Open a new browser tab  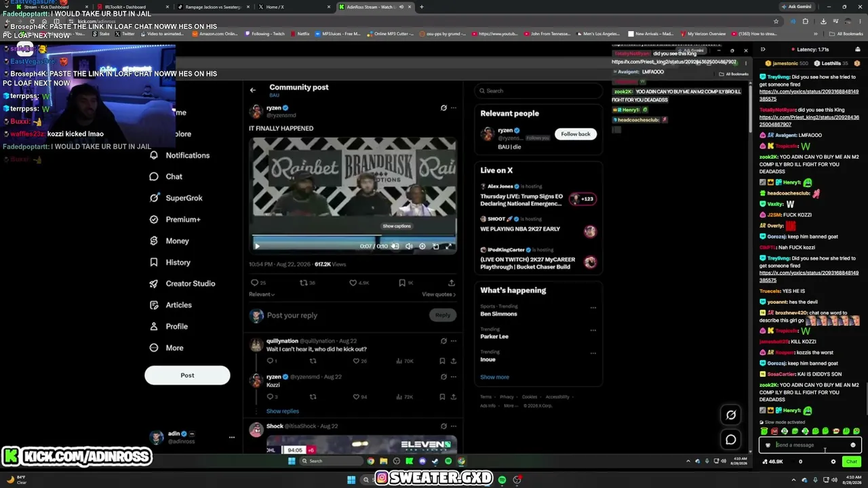pos(422,7)
